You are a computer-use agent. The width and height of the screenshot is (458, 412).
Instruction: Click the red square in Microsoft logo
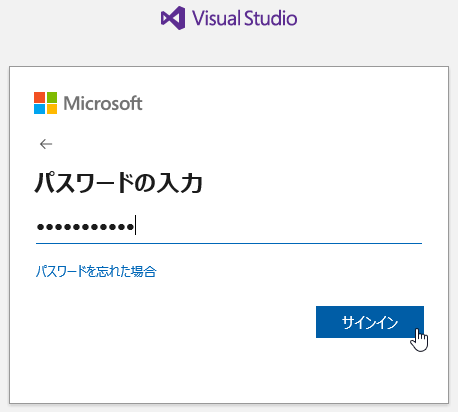pyautogui.click(x=39, y=97)
